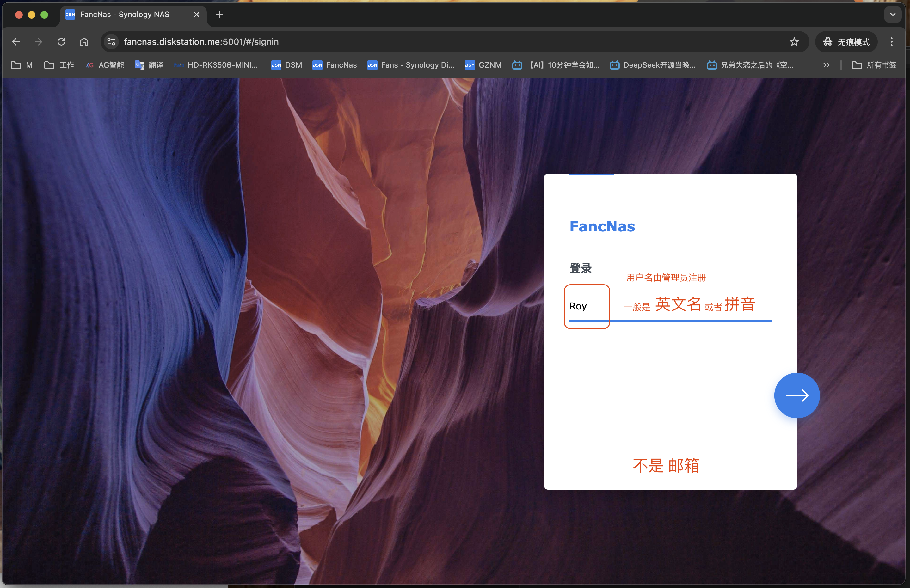View site information icon in address bar

coord(111,42)
